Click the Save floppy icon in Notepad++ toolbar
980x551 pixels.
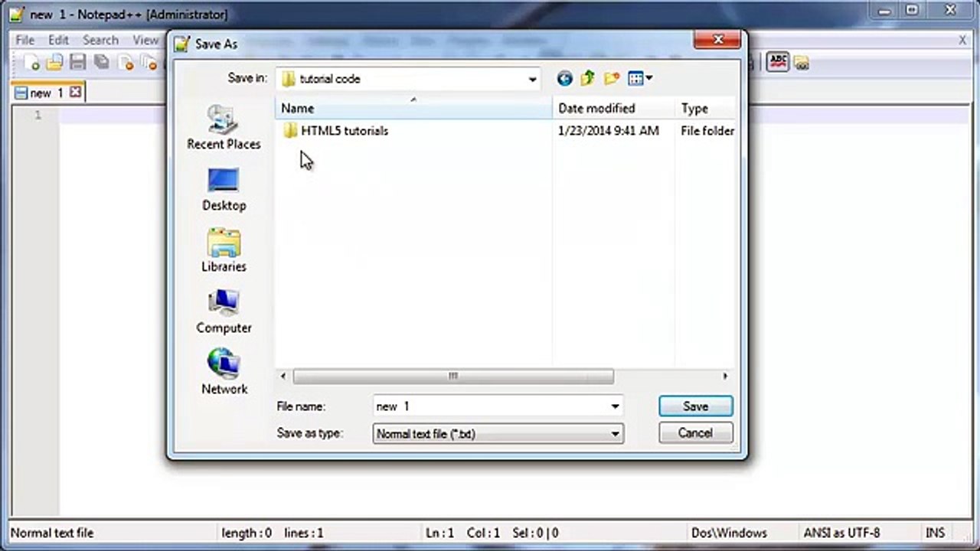coord(77,63)
